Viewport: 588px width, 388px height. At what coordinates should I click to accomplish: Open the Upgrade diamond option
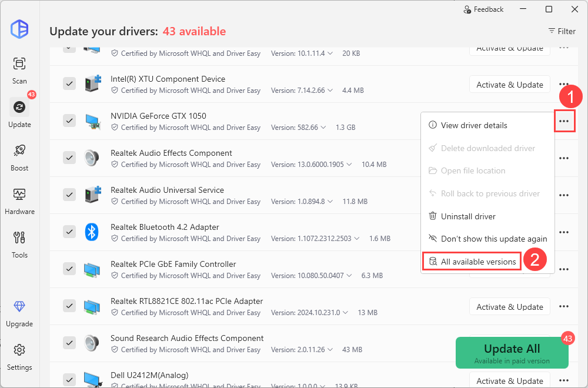pos(19,313)
